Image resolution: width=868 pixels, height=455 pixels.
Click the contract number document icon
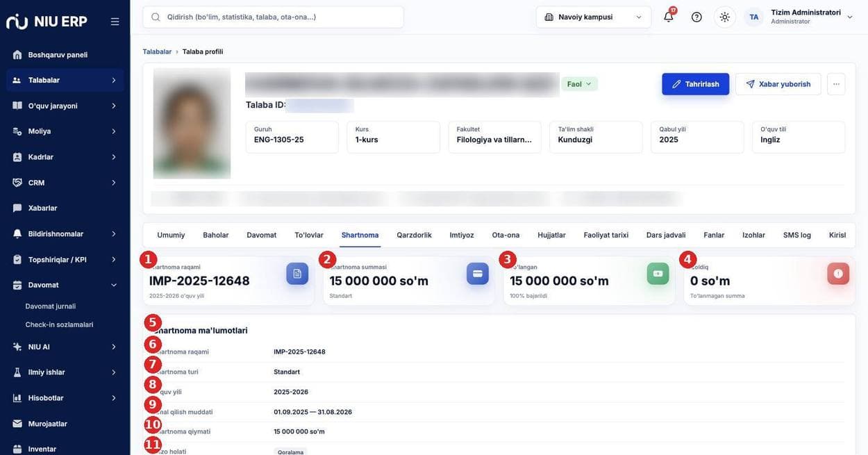(297, 274)
